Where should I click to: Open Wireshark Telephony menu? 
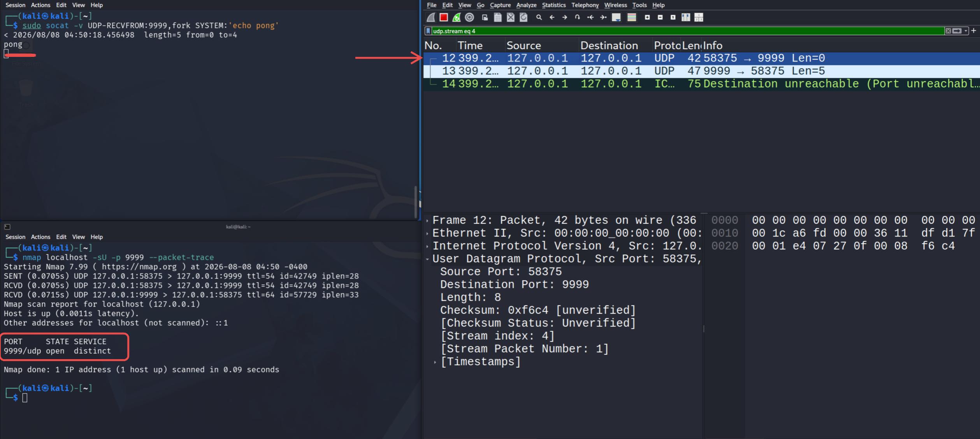(x=585, y=5)
